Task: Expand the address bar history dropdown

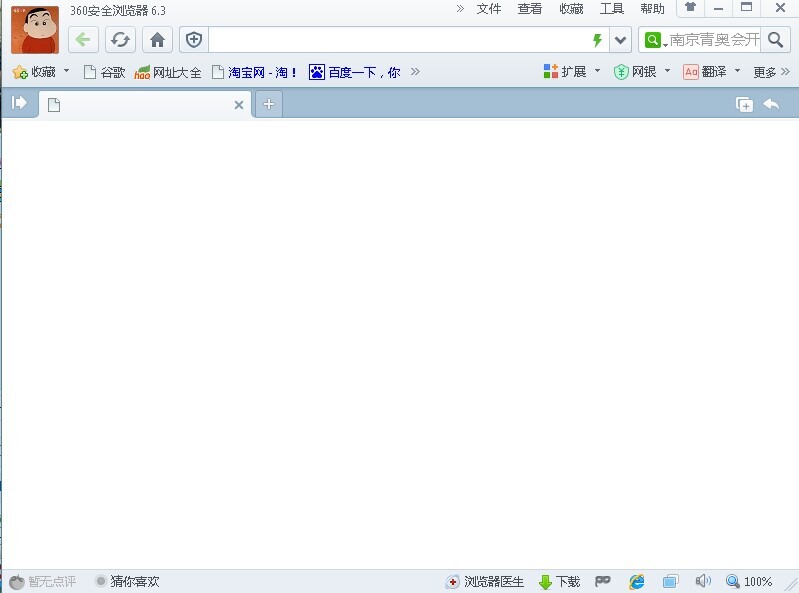Action: (621, 40)
